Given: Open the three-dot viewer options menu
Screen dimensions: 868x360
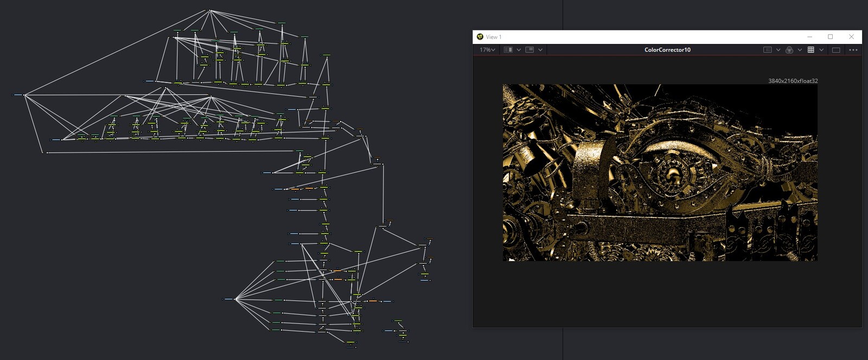Looking at the screenshot, I should pyautogui.click(x=853, y=50).
